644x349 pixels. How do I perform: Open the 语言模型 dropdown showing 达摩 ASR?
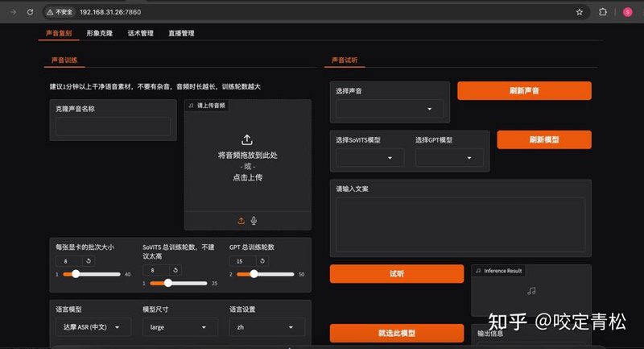pos(93,327)
